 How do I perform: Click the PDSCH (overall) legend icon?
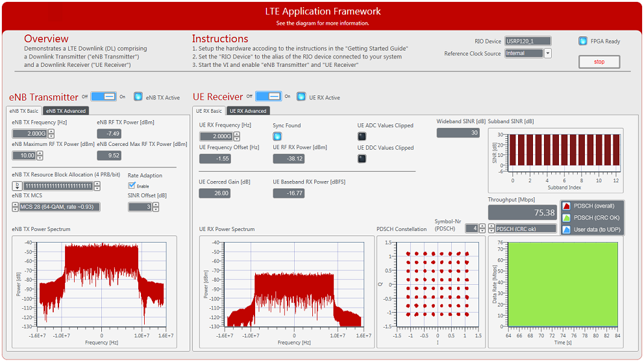point(566,206)
